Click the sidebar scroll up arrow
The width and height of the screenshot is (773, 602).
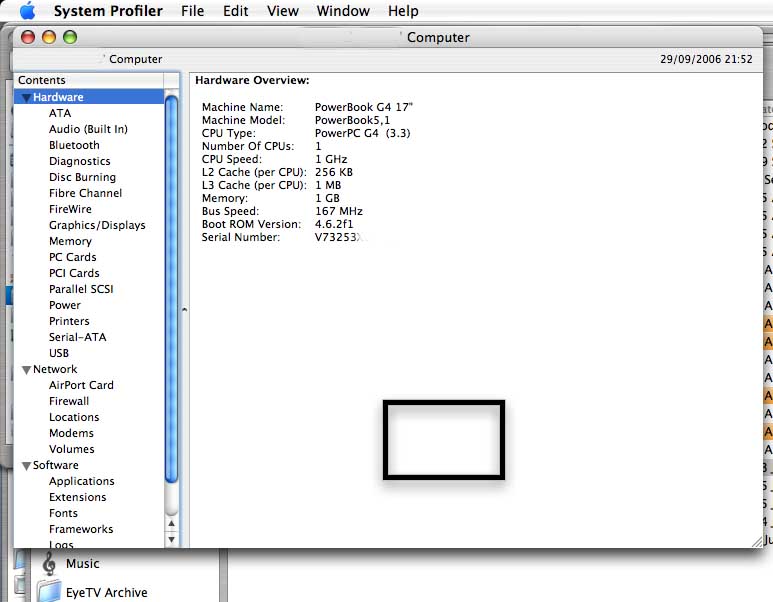tap(171, 524)
